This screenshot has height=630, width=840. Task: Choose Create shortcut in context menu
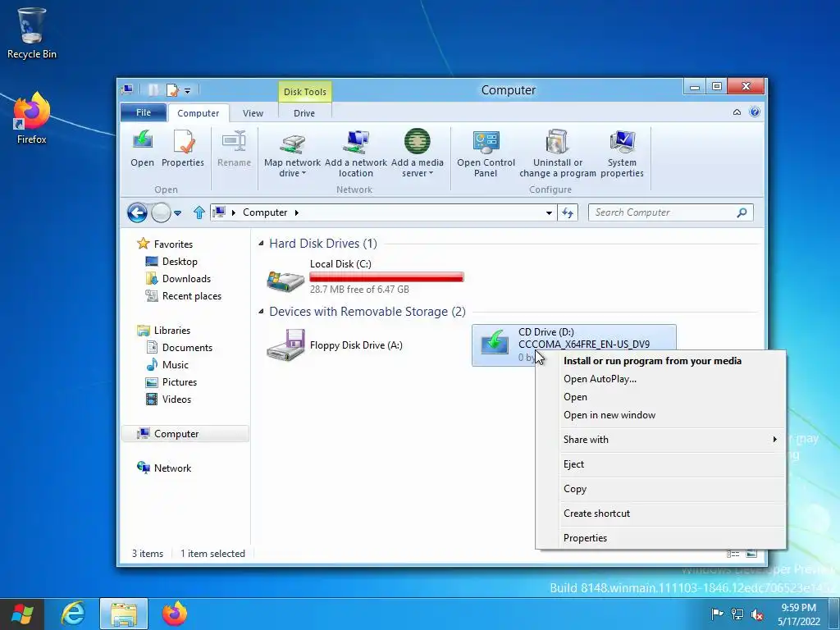click(660, 514)
